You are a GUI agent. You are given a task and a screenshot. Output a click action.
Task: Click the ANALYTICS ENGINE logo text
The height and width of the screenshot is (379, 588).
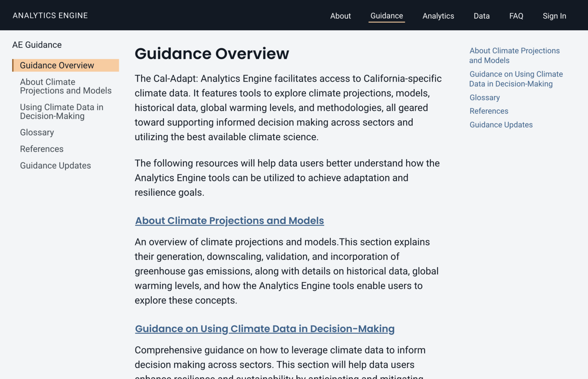coord(50,15)
